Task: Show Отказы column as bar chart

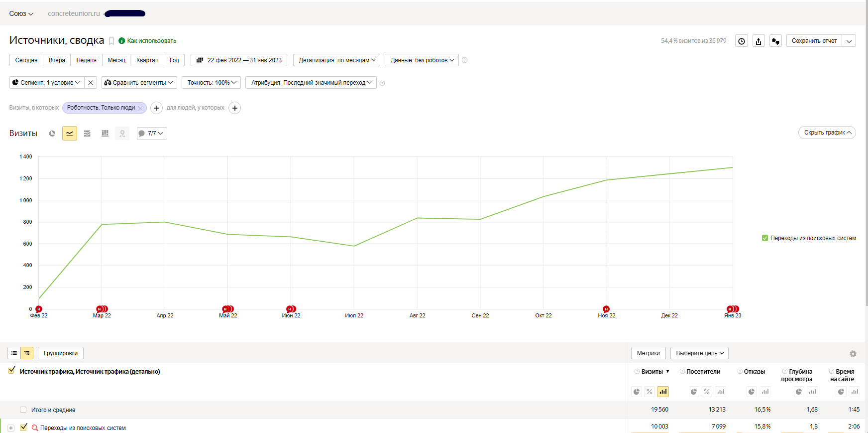Action: coord(765,392)
